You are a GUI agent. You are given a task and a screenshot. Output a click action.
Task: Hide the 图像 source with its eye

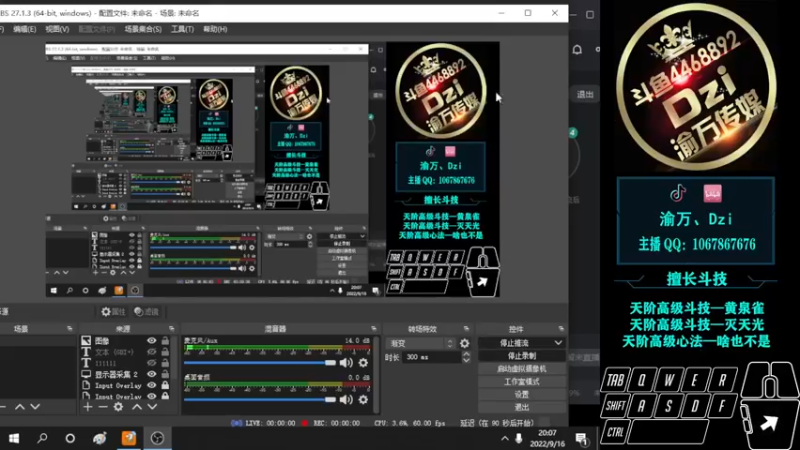(152, 340)
